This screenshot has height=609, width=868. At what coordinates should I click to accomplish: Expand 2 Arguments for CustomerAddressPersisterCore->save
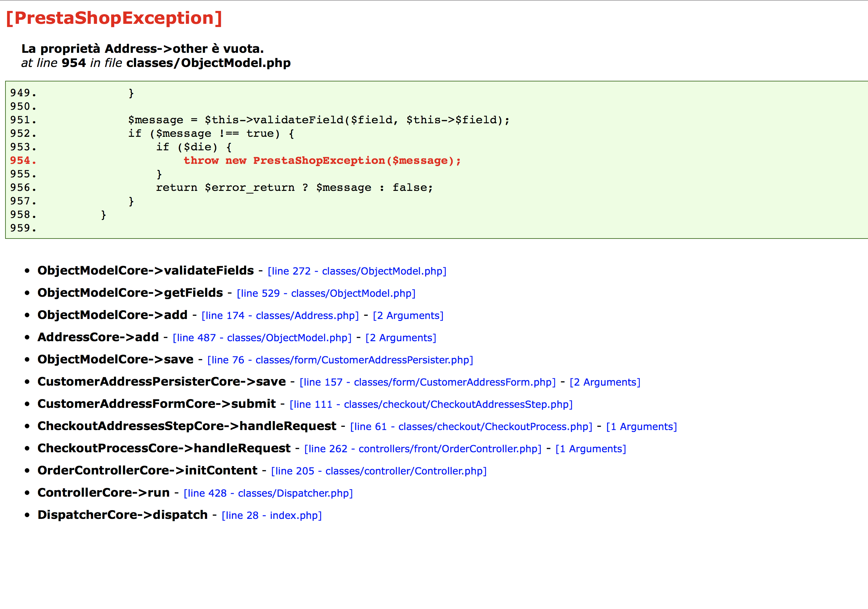point(605,382)
